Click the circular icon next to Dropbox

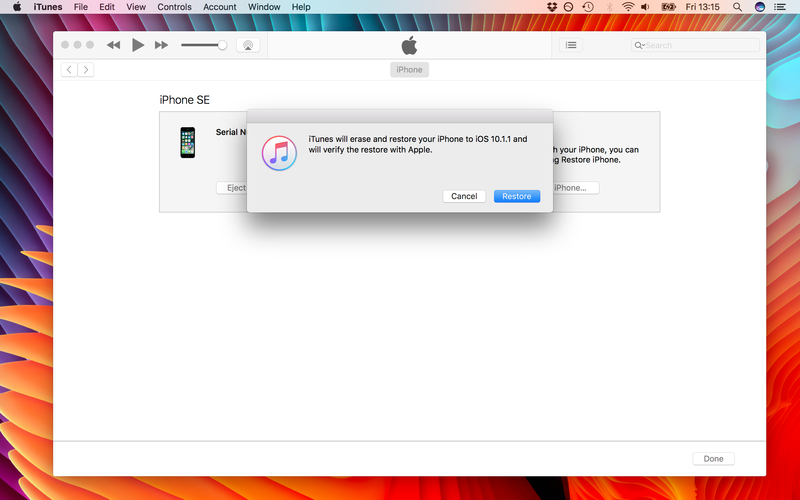click(x=568, y=7)
